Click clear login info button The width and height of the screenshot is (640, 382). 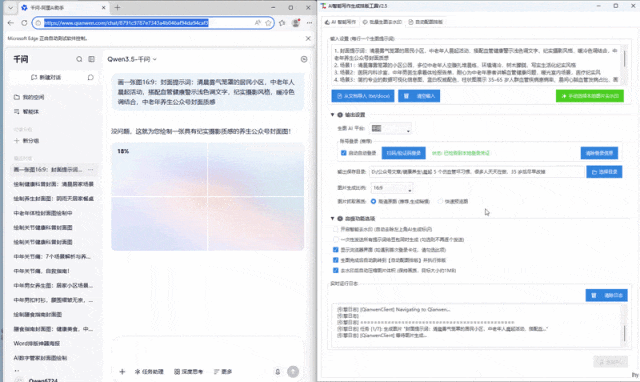(599, 153)
